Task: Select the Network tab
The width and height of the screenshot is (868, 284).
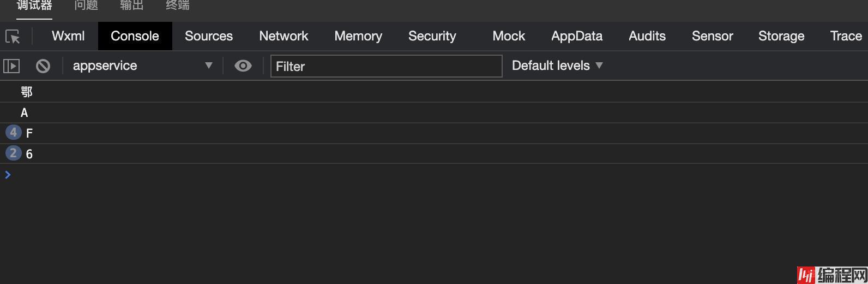Action: (284, 36)
